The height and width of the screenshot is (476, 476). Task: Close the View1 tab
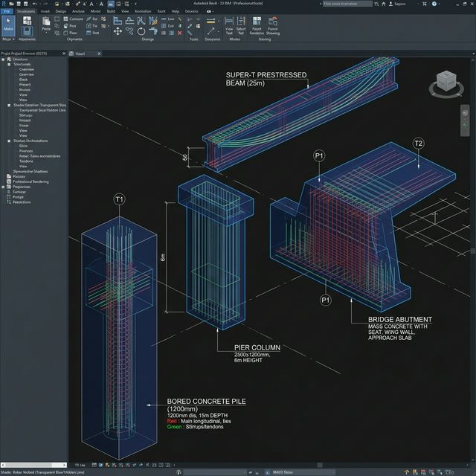tap(99, 54)
